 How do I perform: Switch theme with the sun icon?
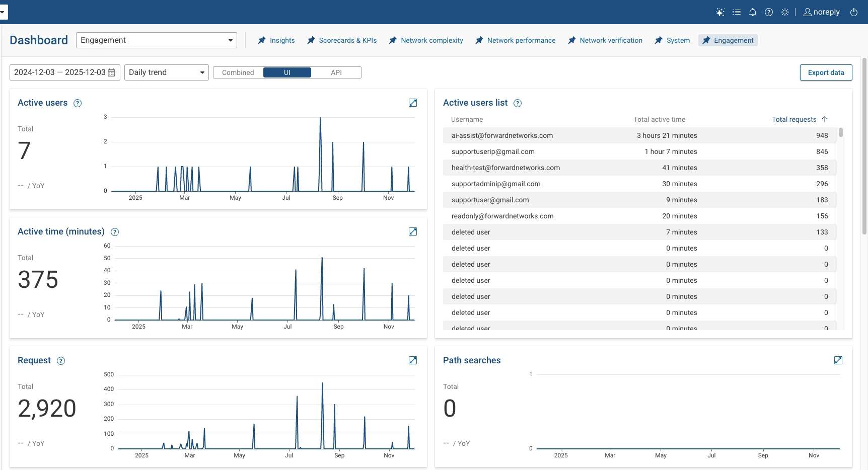tap(785, 12)
